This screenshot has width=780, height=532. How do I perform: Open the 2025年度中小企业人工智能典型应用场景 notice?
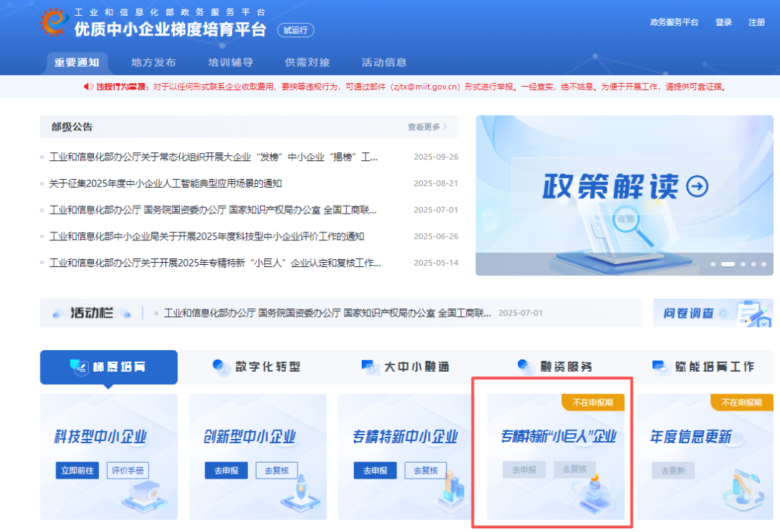point(165,183)
